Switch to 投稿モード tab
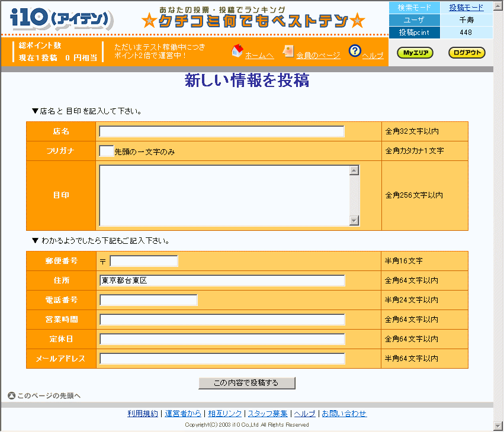This screenshot has width=504, height=432. [x=466, y=8]
